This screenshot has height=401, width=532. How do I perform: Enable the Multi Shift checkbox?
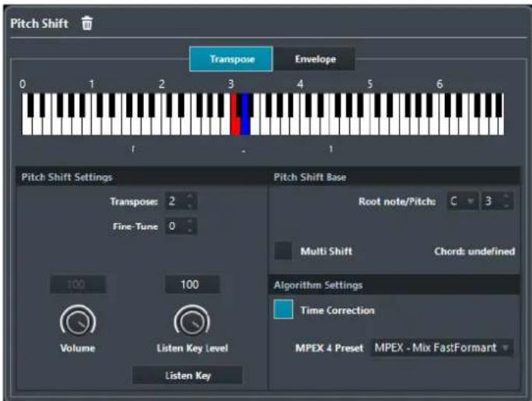tap(283, 251)
